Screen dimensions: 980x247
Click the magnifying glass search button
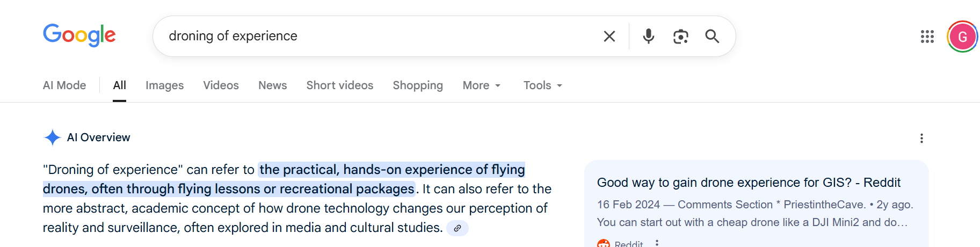712,36
